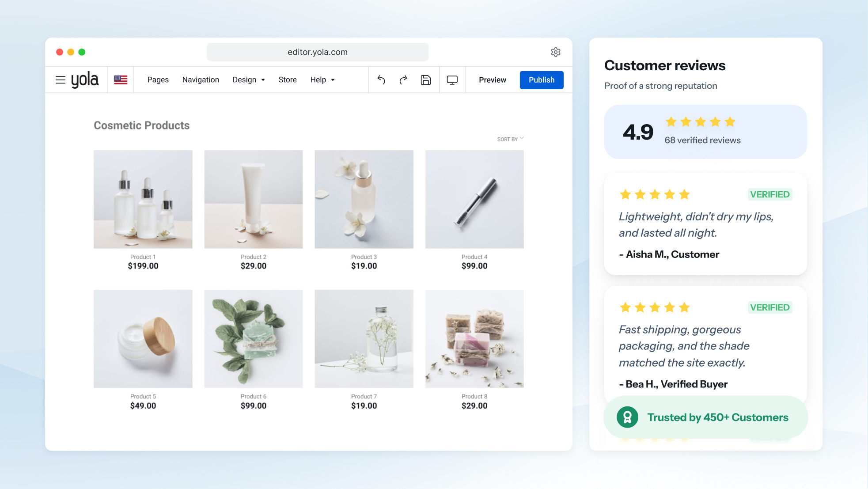Click the award badge icon on trusted banner
Image resolution: width=868 pixels, height=489 pixels.
pyautogui.click(x=627, y=417)
